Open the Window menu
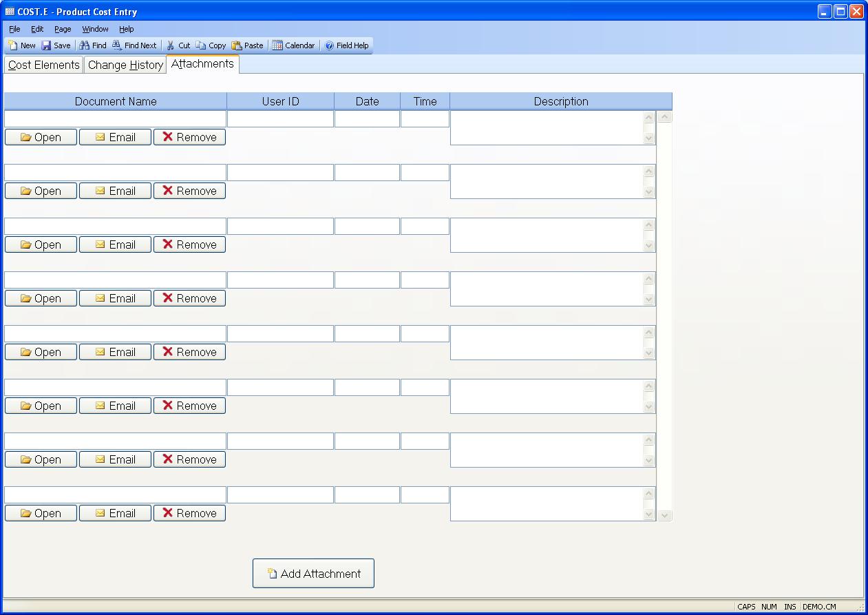Image resolution: width=868 pixels, height=615 pixels. [x=95, y=29]
